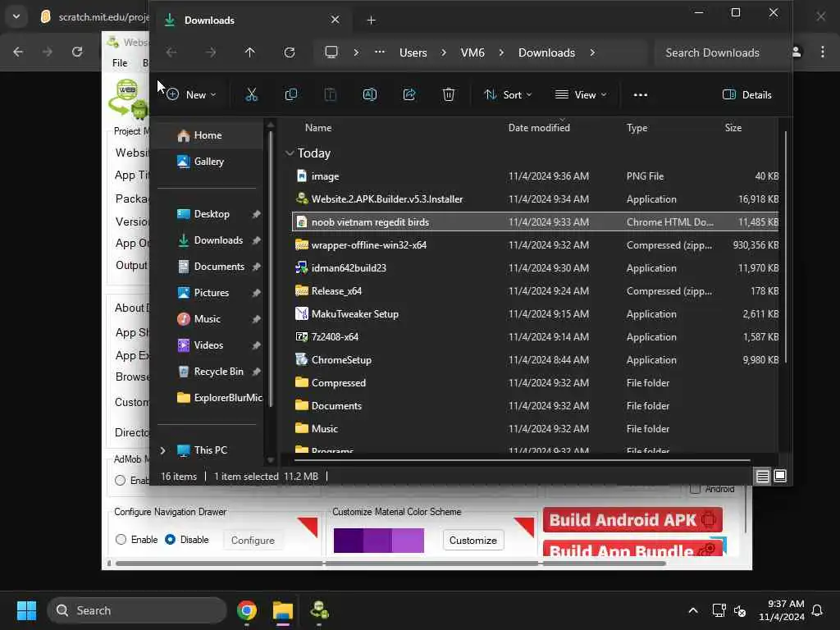The width and height of the screenshot is (840, 630).
Task: Open Chrome's three-dot menu
Action: [x=823, y=52]
